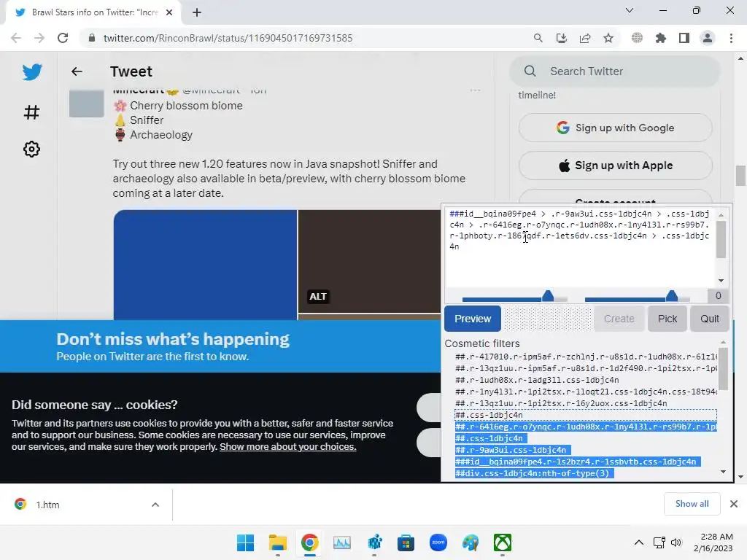Open the Chrome profile avatar
The width and height of the screenshot is (747, 560).
[708, 38]
